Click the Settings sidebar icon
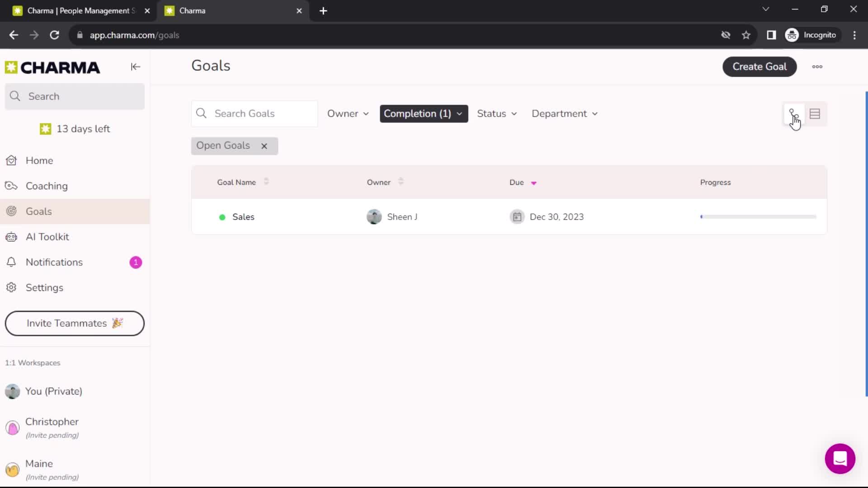This screenshot has width=868, height=488. pyautogui.click(x=11, y=287)
